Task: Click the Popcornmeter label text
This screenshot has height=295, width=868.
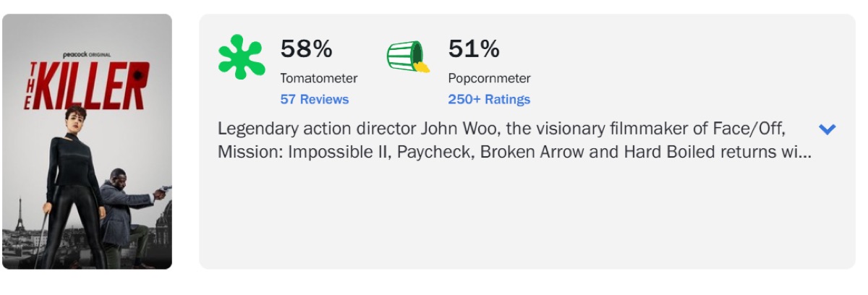Action: (489, 78)
